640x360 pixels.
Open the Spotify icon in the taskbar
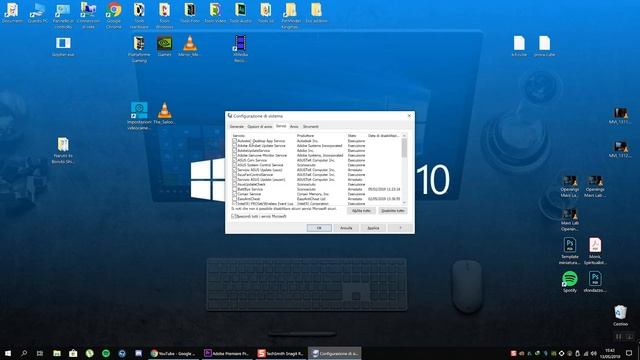point(106,353)
